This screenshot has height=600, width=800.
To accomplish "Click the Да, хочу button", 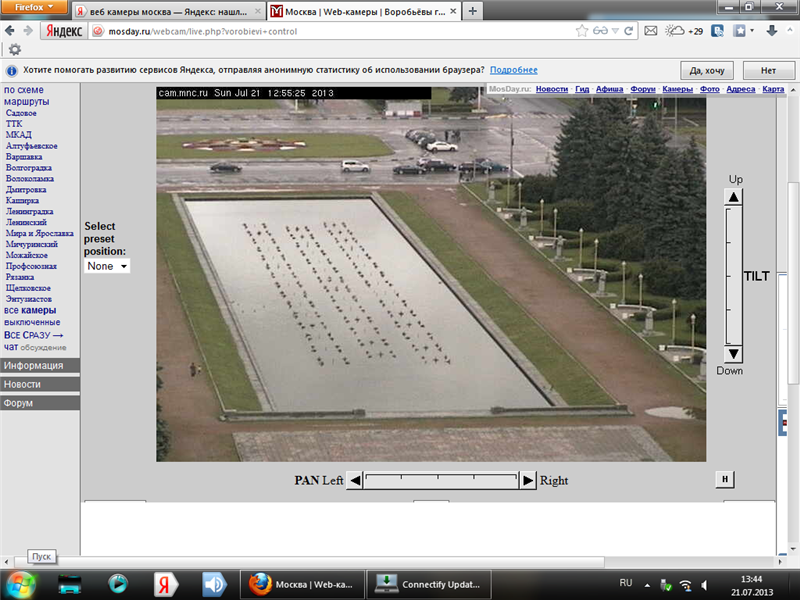I will [707, 70].
